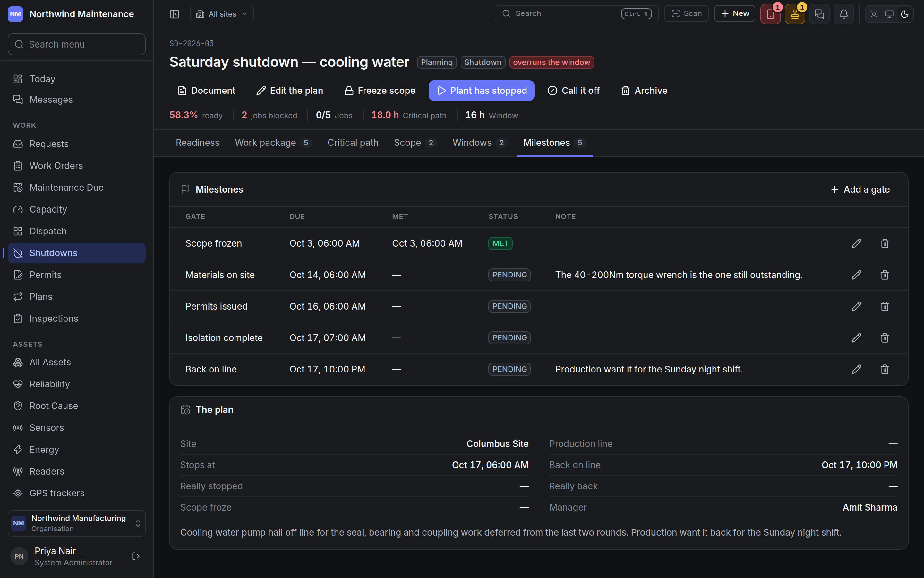Click Add a gate
The image size is (924, 578).
coord(860,189)
